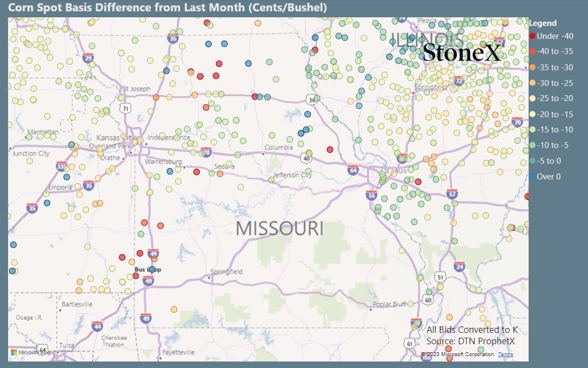Pick the -15 to -10 legend swatch
The height and width of the screenshot is (368, 588).
tap(532, 129)
